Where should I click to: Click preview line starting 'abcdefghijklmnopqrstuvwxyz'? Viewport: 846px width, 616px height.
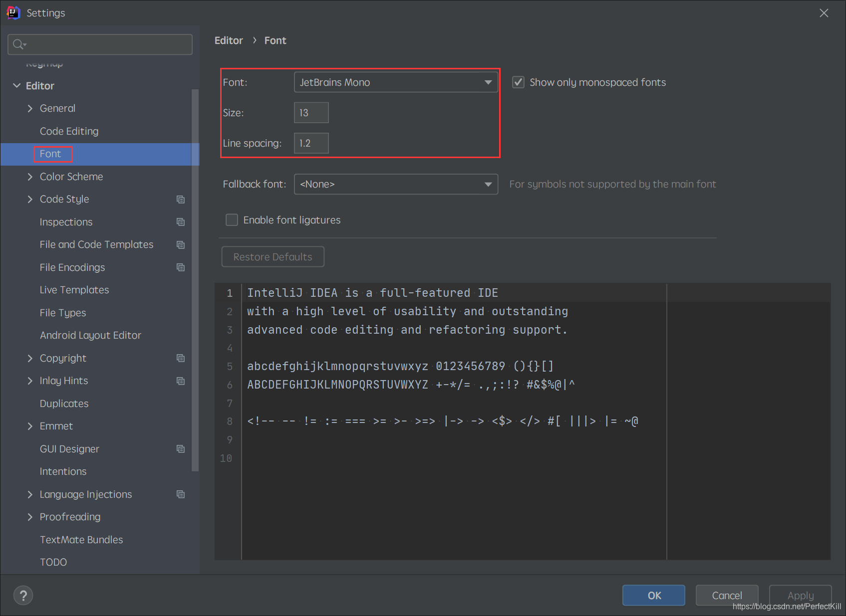(400, 366)
